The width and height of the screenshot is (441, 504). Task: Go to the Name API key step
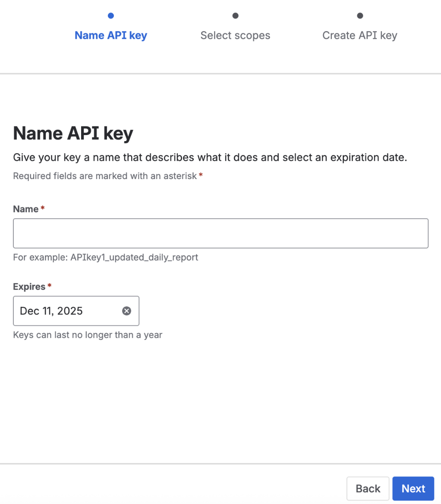click(x=111, y=35)
